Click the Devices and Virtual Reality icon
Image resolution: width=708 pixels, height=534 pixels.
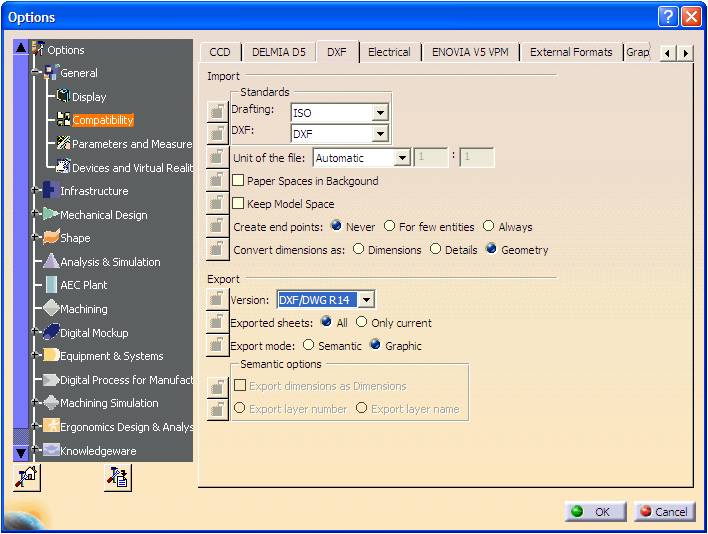(x=63, y=167)
